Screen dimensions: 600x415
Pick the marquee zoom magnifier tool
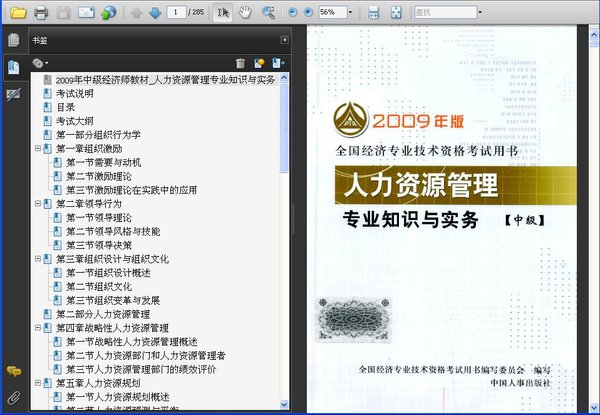[268, 13]
